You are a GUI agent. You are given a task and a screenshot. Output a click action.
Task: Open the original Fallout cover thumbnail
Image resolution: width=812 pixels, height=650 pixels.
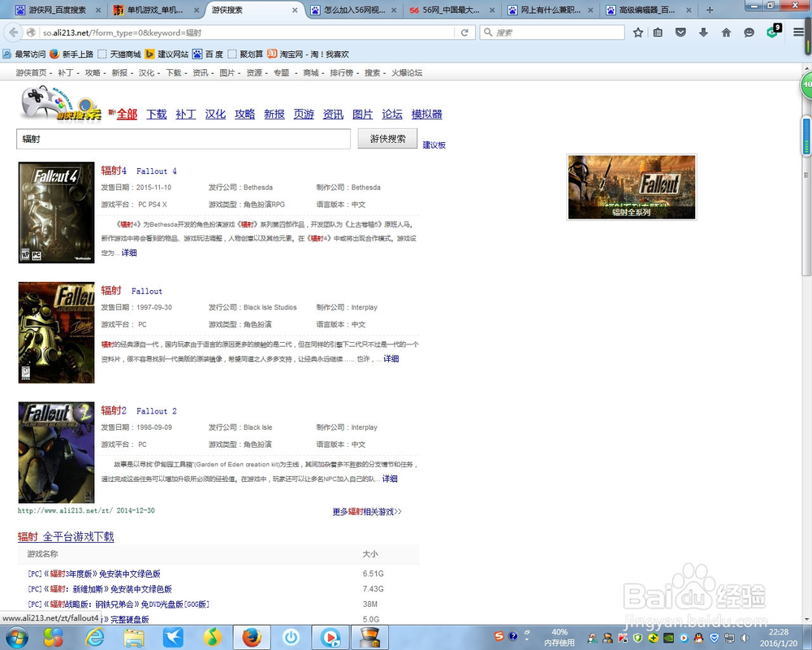point(57,332)
